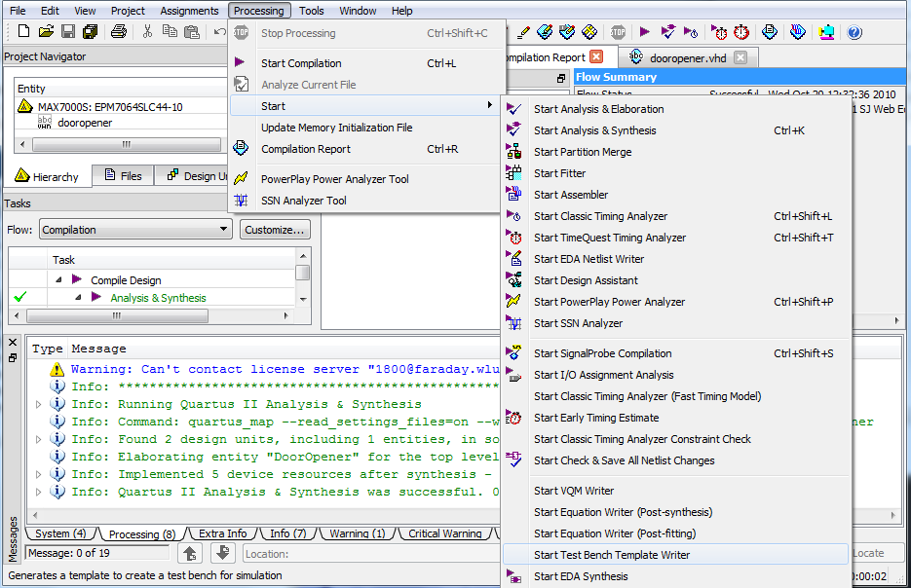Viewport: 911px width, 588px height.
Task: Click the Save icon in toolbar
Action: click(68, 31)
